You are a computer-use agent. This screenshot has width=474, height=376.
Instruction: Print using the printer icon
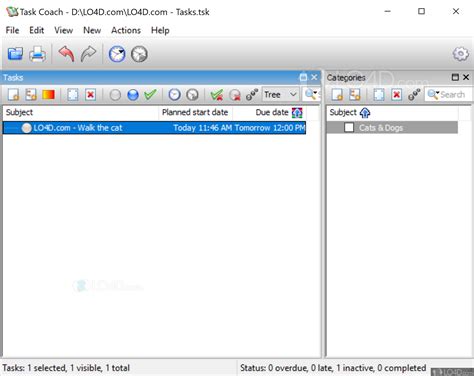point(38,54)
